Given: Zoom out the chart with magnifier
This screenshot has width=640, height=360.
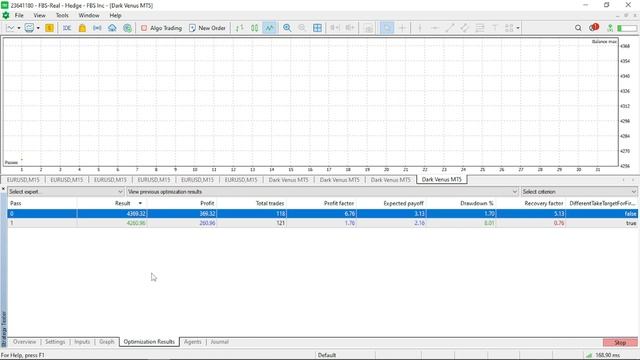Looking at the screenshot, I should [x=302, y=28].
